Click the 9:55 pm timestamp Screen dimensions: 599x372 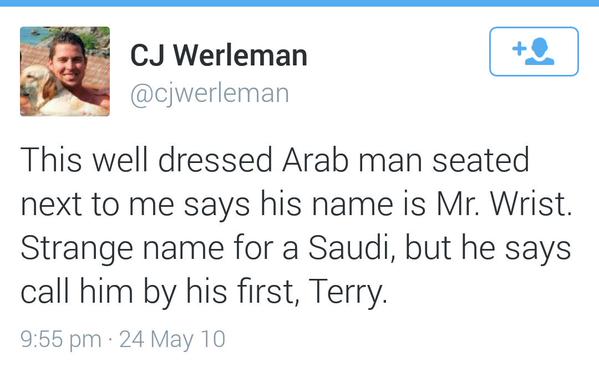tap(61, 339)
